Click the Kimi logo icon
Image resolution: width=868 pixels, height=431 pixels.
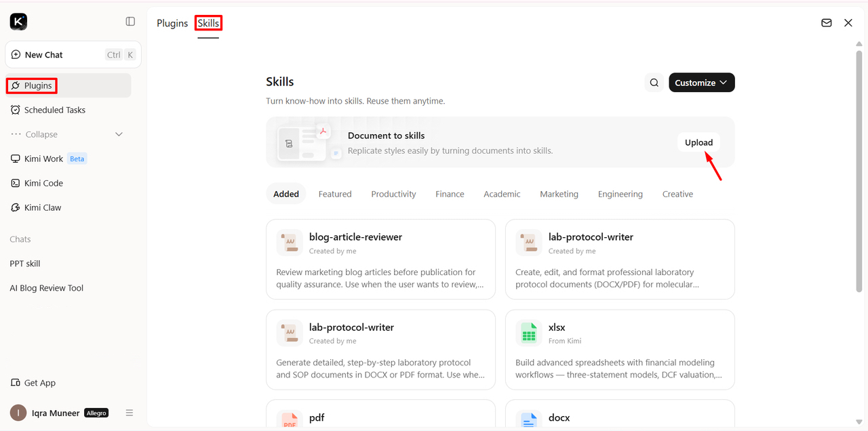pos(18,22)
